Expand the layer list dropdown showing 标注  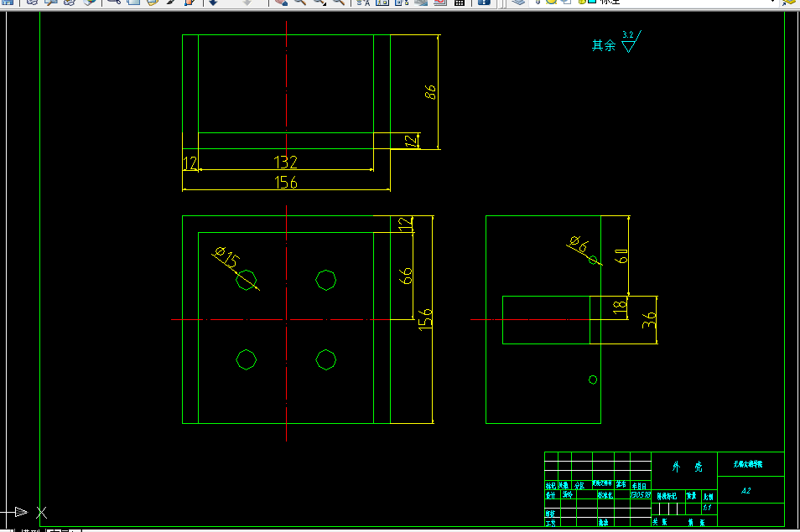coord(773,2)
